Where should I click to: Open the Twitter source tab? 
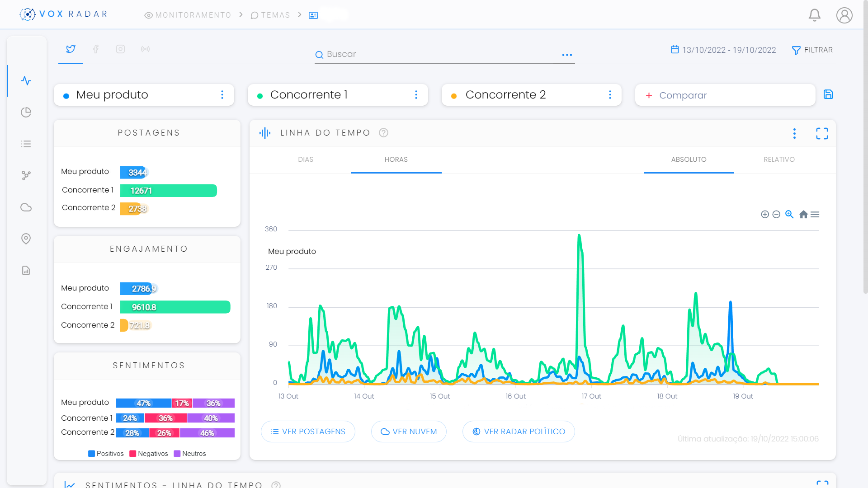(x=71, y=49)
